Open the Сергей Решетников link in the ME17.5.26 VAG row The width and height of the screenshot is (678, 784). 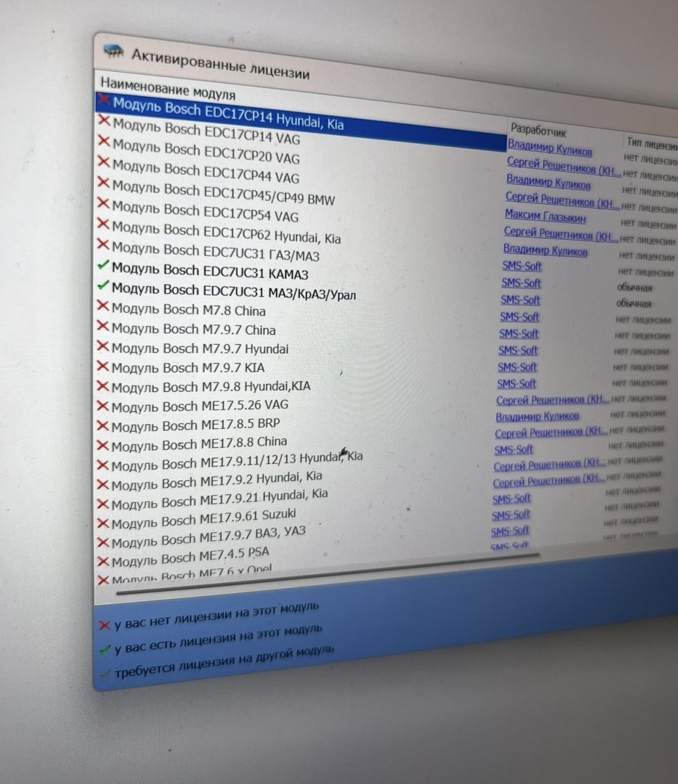tap(553, 399)
